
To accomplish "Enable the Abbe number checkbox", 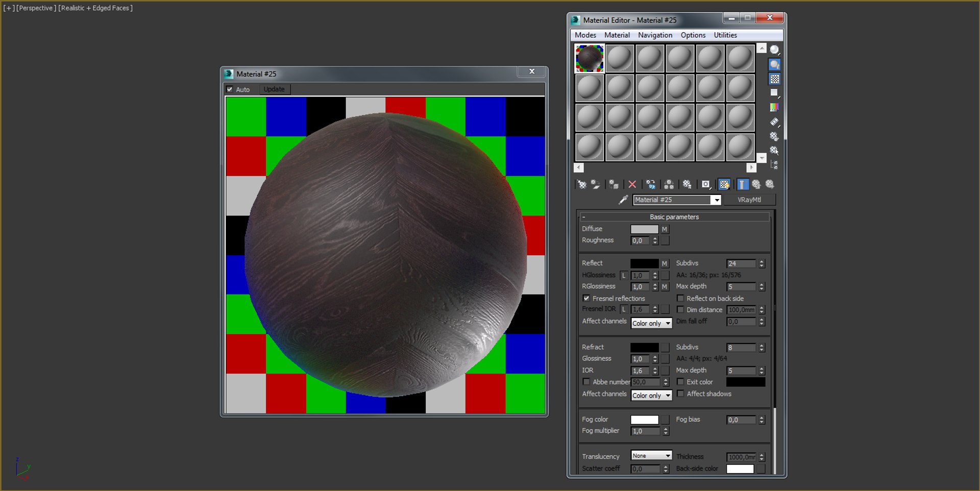I will 586,382.
